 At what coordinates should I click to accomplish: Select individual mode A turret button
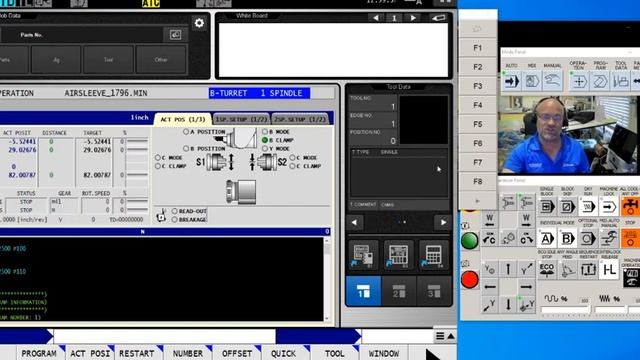pos(547,238)
